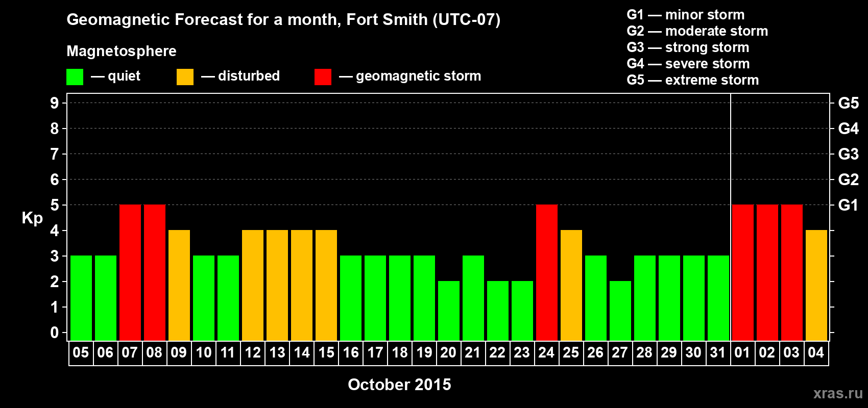Click the green bar for day 18
Viewport: 868px width, 408px height.
point(400,298)
